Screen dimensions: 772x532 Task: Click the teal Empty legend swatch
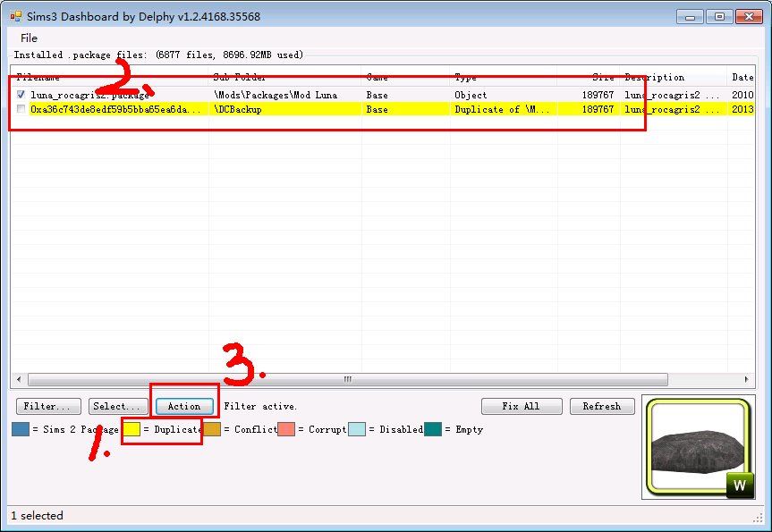(432, 430)
